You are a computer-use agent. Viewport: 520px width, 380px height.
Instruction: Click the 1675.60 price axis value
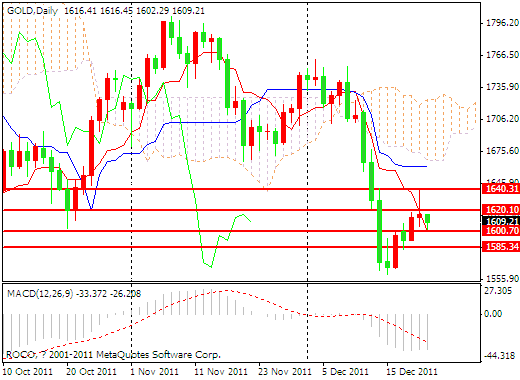point(502,151)
